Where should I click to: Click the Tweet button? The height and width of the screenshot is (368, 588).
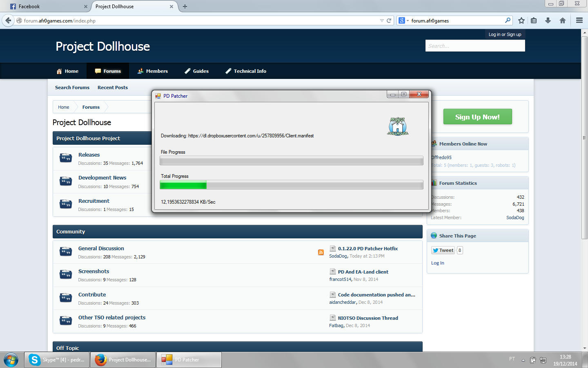pos(443,250)
